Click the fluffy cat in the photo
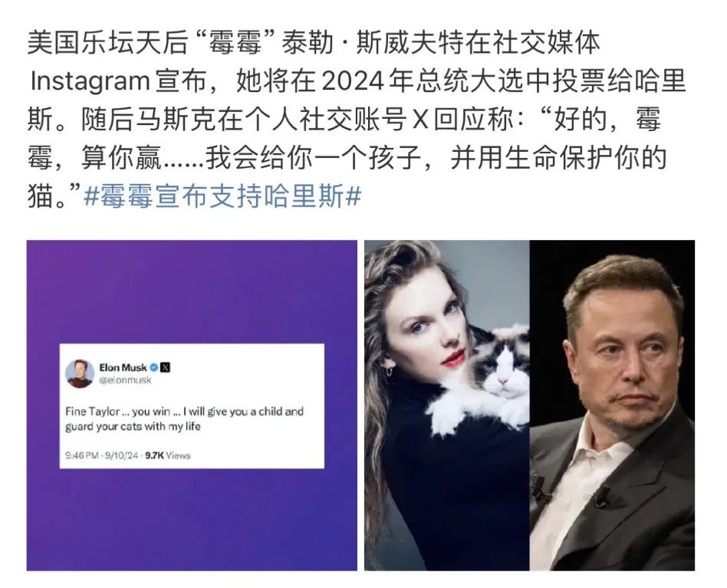Screen dimensions: 727x588 pos(487,380)
